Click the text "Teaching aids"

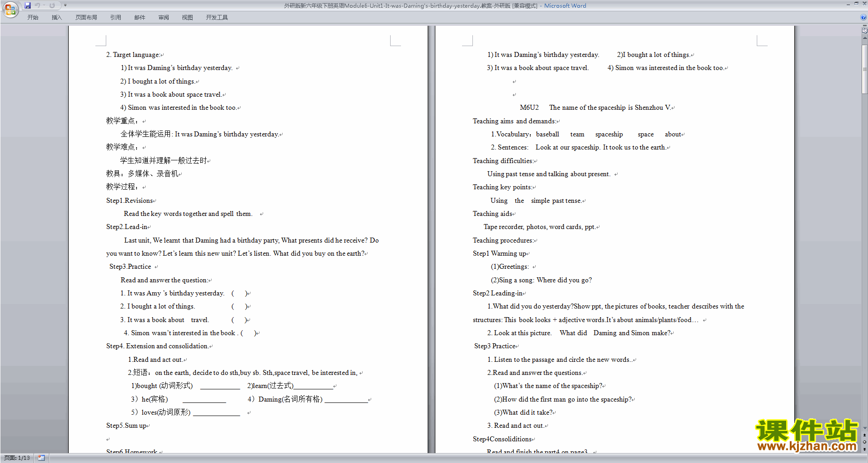pyautogui.click(x=492, y=214)
